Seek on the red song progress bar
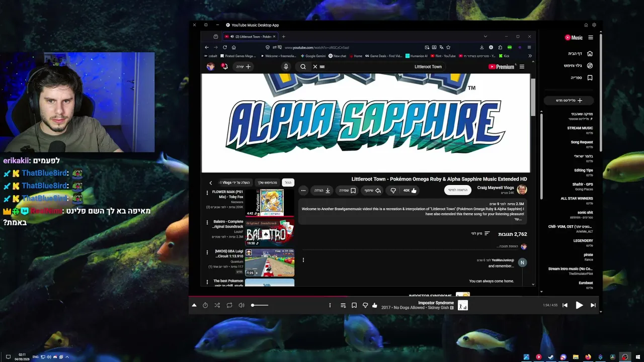Screen dimensions: 644x362 [x=395, y=296]
